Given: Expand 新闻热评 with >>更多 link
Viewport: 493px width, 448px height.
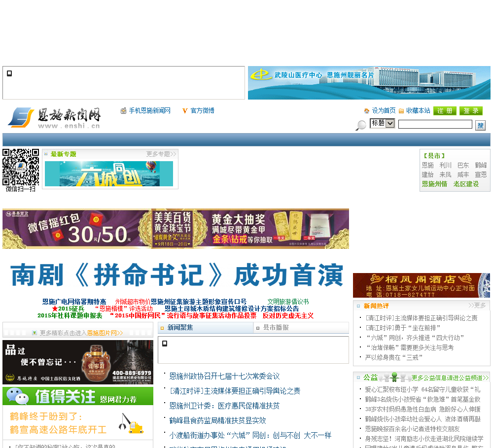Looking at the screenshot, I should click(x=477, y=306).
